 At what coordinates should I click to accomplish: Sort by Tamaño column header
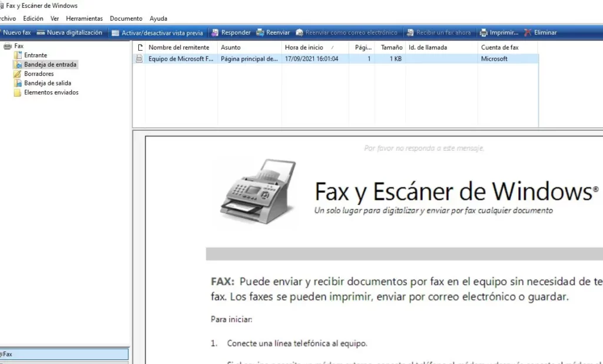point(390,47)
